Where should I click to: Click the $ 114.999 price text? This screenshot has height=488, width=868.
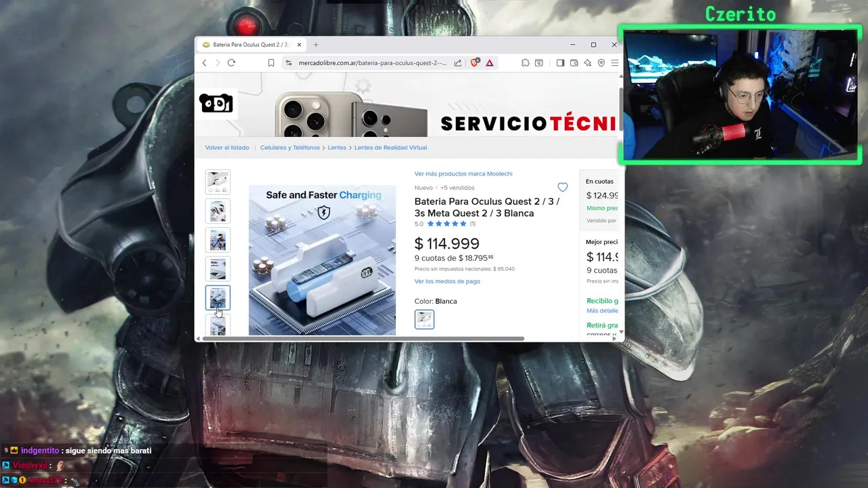coord(447,243)
